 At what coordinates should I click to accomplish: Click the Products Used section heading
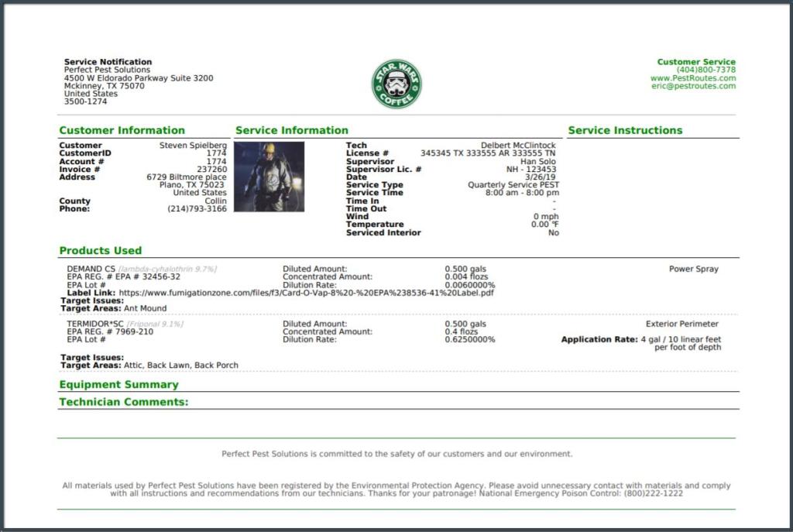click(100, 250)
